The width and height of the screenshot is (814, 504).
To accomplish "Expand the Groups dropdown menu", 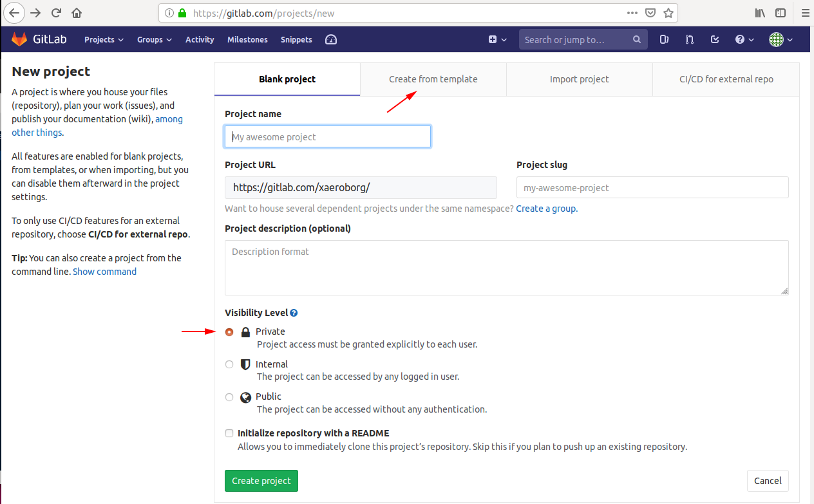I will point(154,39).
